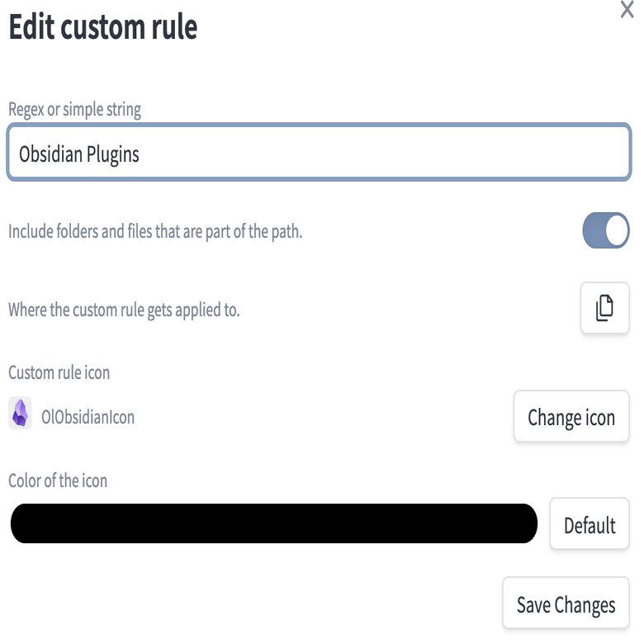
Task: Click the "Regex or simple string" label
Action: tap(74, 109)
